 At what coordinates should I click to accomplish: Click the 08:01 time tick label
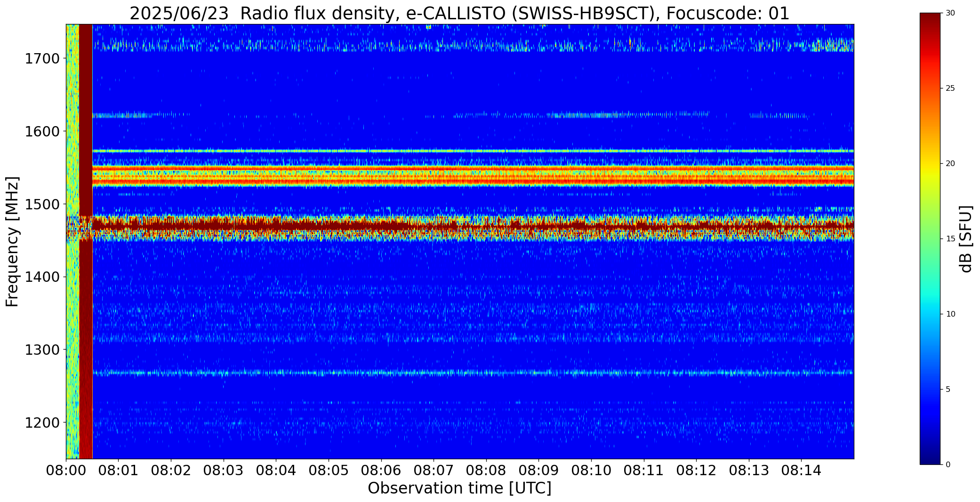119,470
